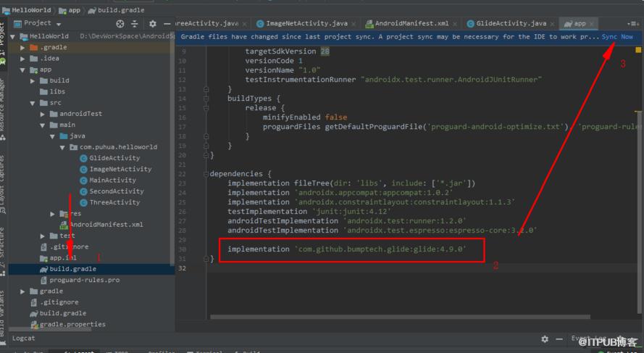Open the Layout Captures side tool window

coord(4,183)
